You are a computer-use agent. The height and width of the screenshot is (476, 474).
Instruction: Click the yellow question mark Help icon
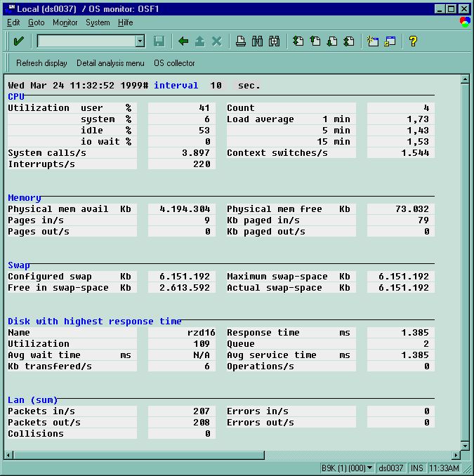(413, 41)
